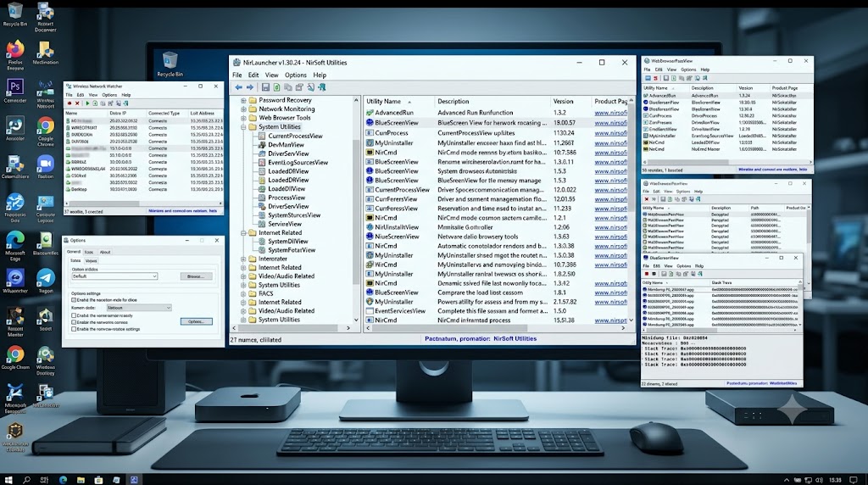Click the AdvancedRun icon in the utility list
Image resolution: width=868 pixels, height=485 pixels.
tap(370, 113)
